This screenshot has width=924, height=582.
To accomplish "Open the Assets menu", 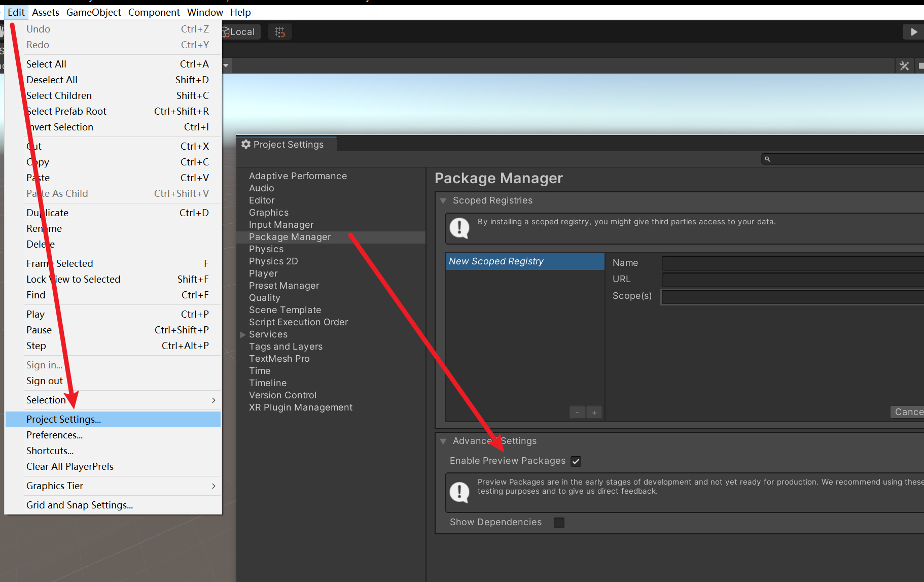I will tap(46, 12).
